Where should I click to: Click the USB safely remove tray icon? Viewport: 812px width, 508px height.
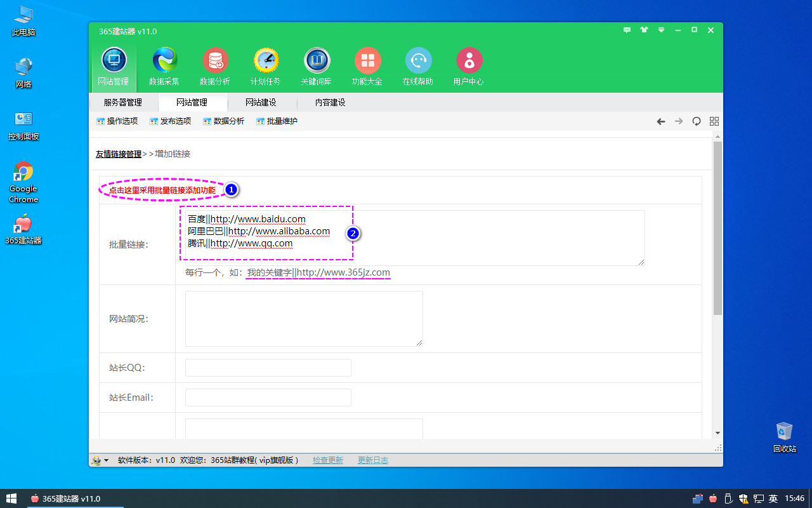coord(728,498)
